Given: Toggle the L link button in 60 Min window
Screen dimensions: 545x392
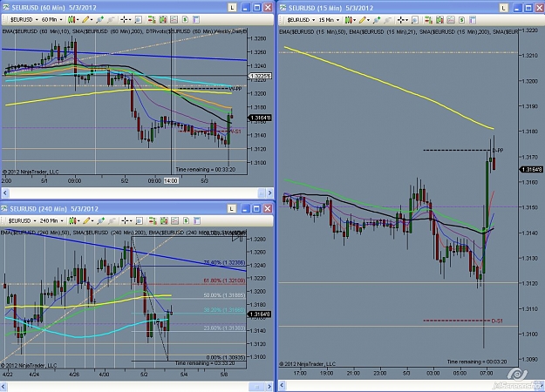Looking at the screenshot, I should 232,7.
